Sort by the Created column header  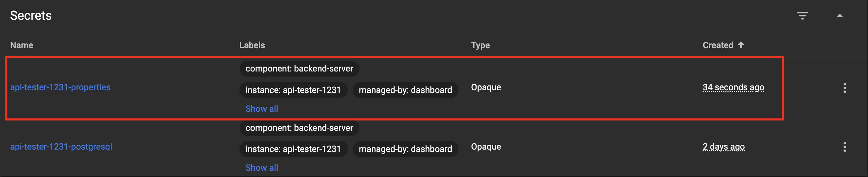pyautogui.click(x=718, y=45)
